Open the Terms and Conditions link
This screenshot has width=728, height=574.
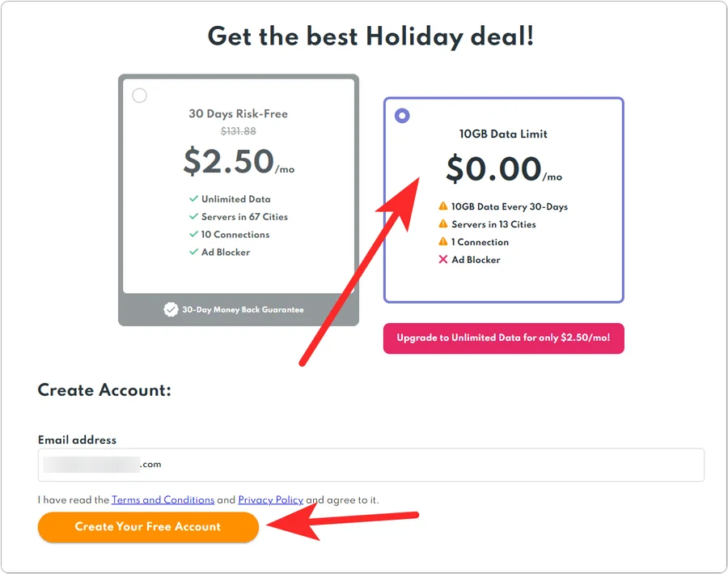[x=163, y=500]
